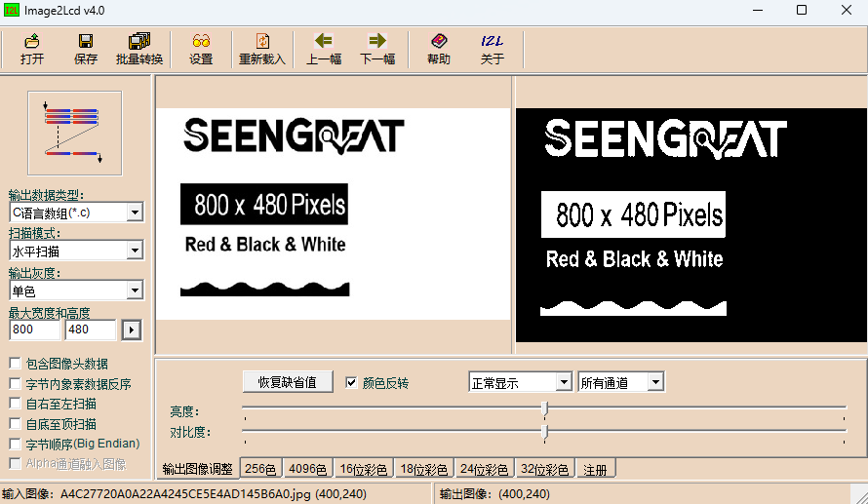Click the scan mode diagram thumbnail
The image size is (868, 504).
click(x=75, y=134)
